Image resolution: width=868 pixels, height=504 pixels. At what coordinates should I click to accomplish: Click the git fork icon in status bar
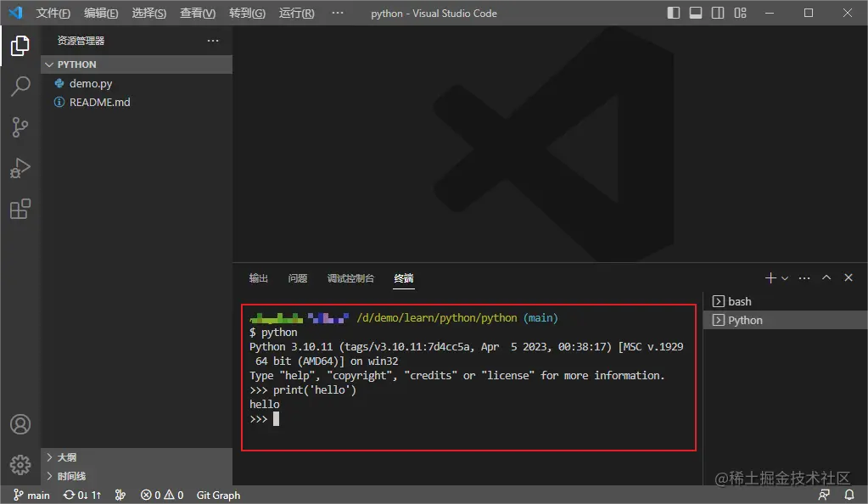tap(120, 496)
